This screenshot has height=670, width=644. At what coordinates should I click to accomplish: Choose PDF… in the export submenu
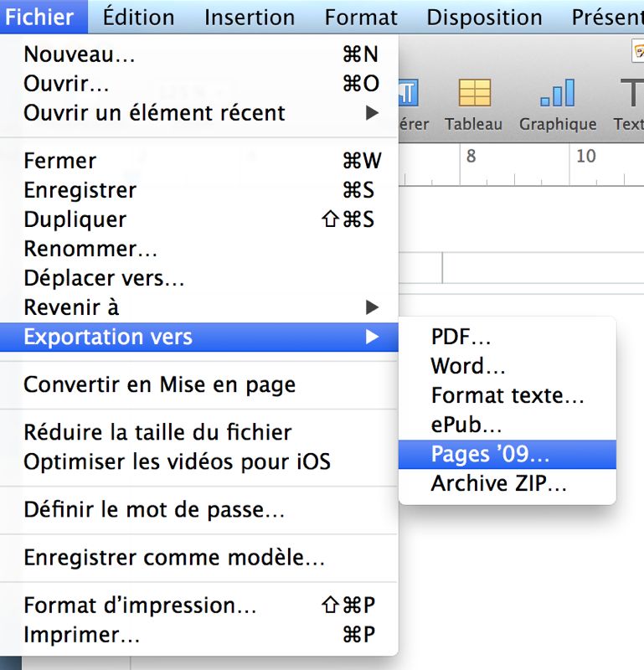point(461,337)
